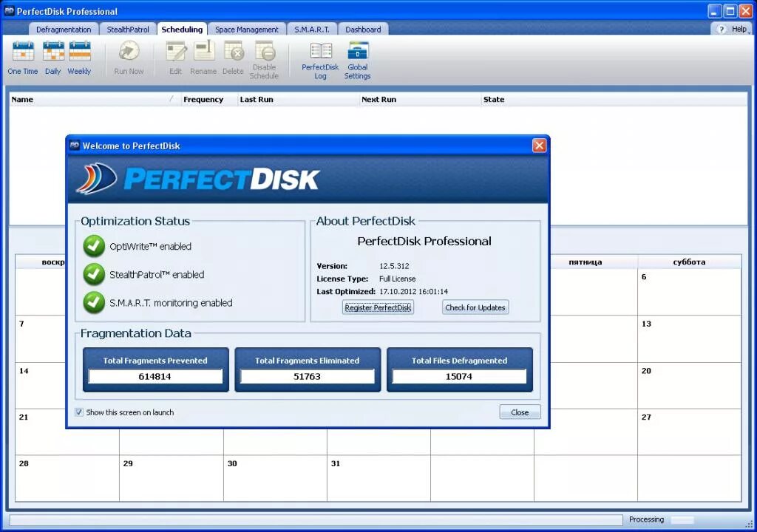Select calendar day 6

[690, 292]
